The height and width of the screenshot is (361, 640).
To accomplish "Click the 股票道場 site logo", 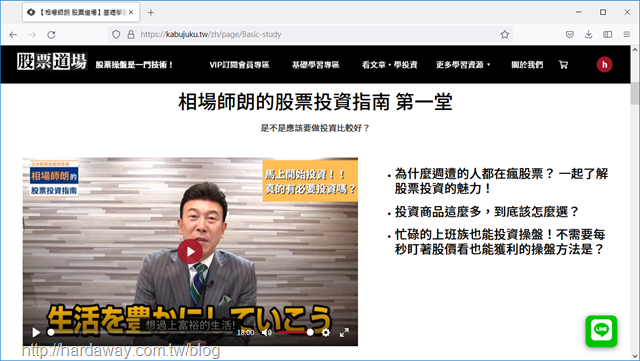I will click(52, 62).
